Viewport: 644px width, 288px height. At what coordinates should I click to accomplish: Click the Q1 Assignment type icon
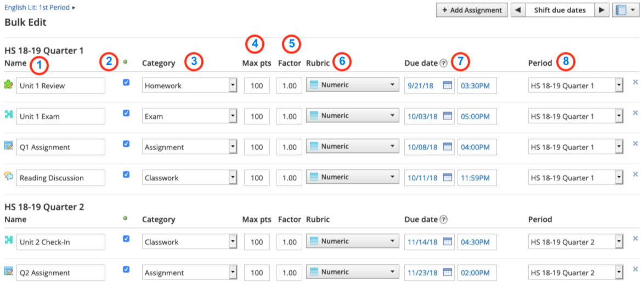[x=9, y=146]
